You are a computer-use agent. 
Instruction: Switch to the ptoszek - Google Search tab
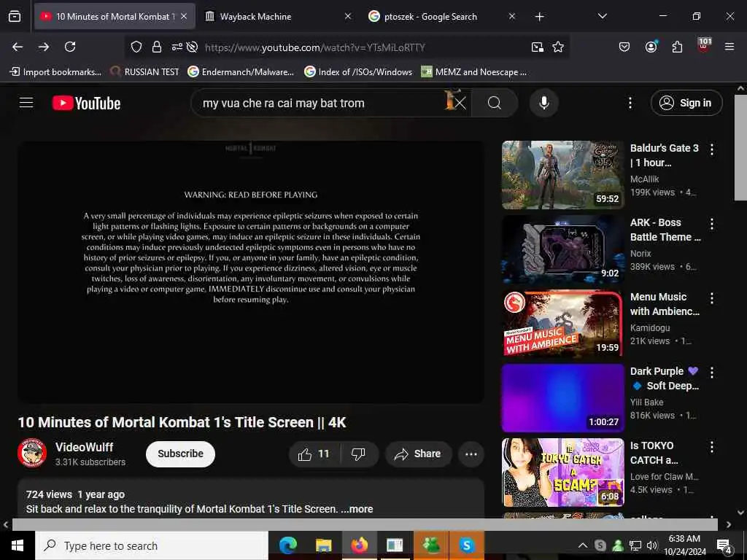tap(441, 17)
